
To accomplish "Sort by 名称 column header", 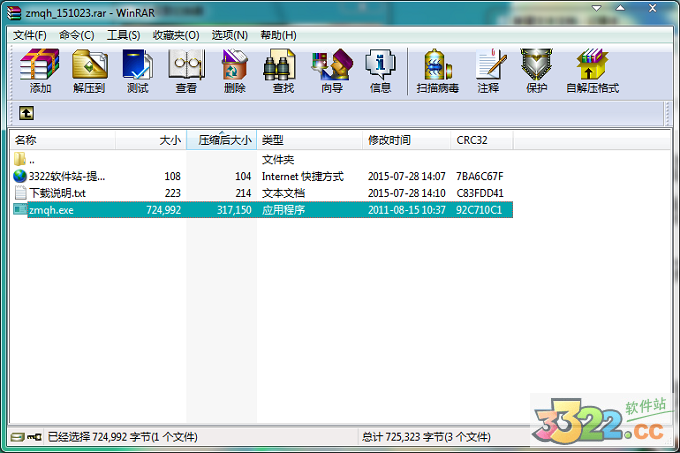I will pos(63,140).
